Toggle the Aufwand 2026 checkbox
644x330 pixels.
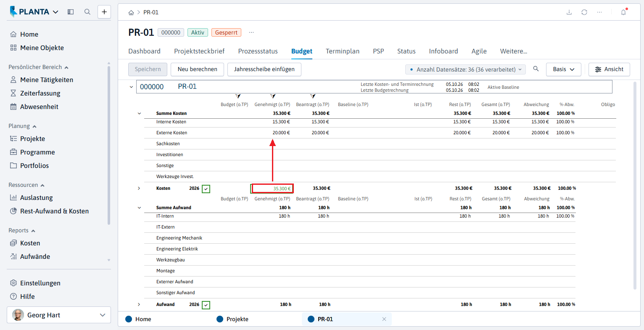pos(206,305)
